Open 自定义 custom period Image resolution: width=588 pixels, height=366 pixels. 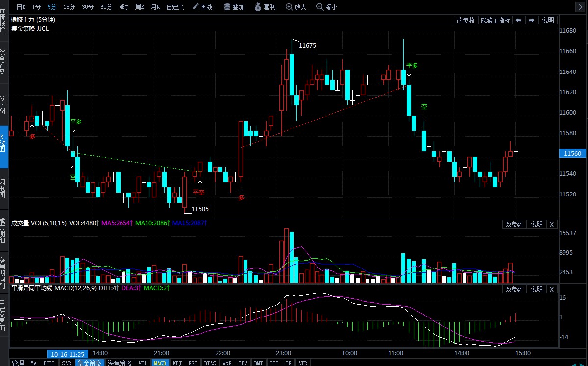[x=175, y=7]
